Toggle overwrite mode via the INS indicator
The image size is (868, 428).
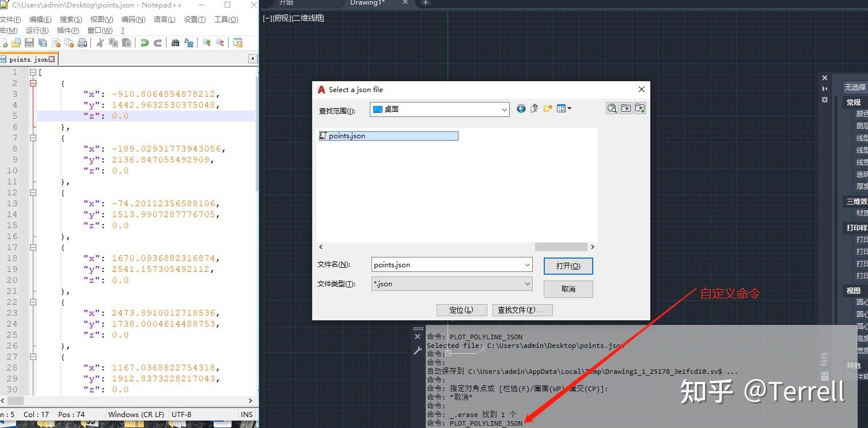247,414
